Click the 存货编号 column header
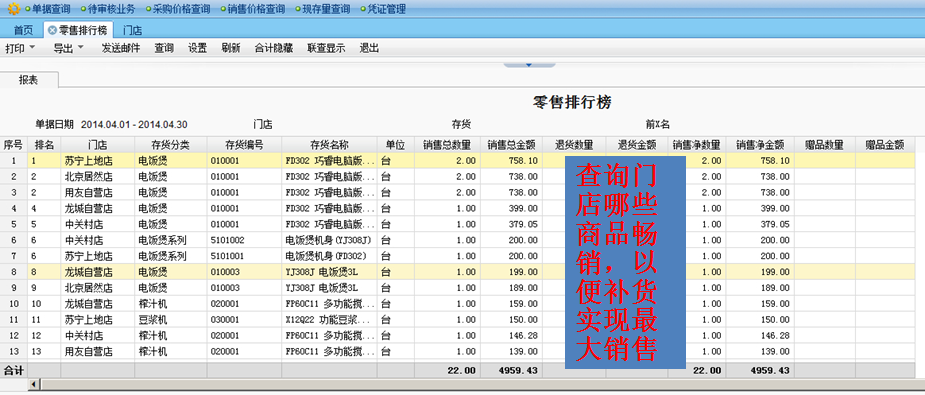Viewport: 925px width, 395px height. tap(244, 145)
